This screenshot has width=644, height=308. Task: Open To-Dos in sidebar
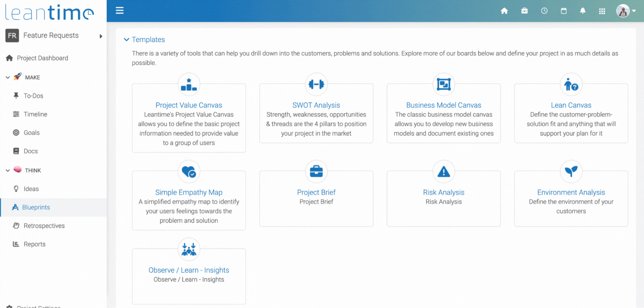pos(33,96)
